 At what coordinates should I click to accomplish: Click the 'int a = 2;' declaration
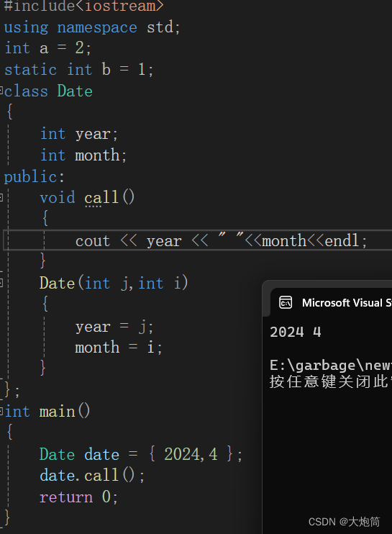47,48
